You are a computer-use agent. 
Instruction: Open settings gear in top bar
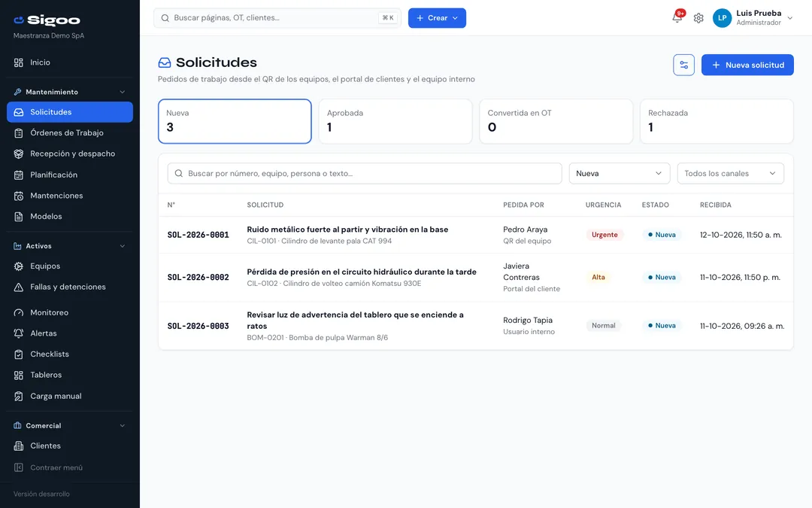click(698, 18)
